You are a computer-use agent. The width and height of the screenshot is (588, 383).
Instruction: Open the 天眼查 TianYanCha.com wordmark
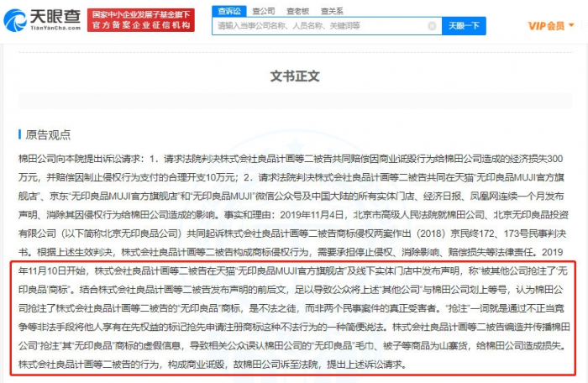[55, 19]
